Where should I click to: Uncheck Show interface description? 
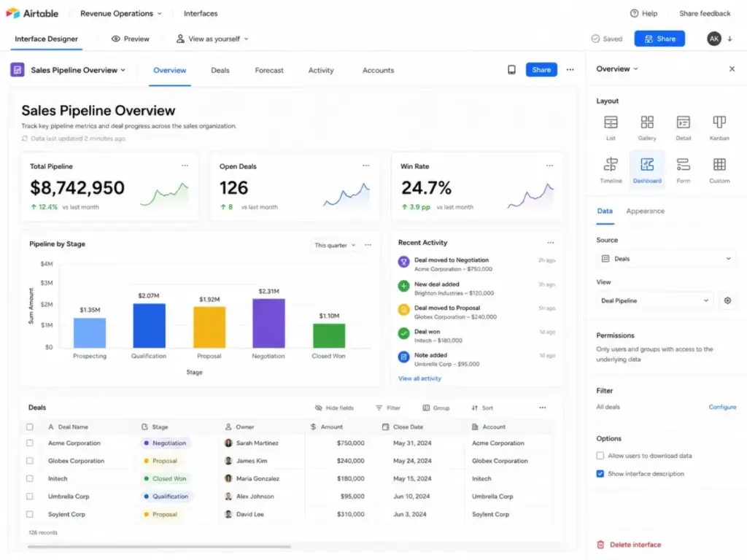pyautogui.click(x=600, y=474)
